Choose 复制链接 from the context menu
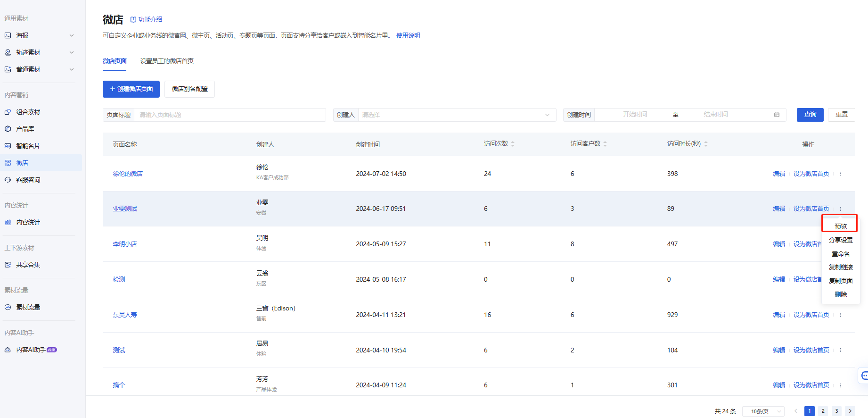The height and width of the screenshot is (418, 868). pyautogui.click(x=841, y=267)
